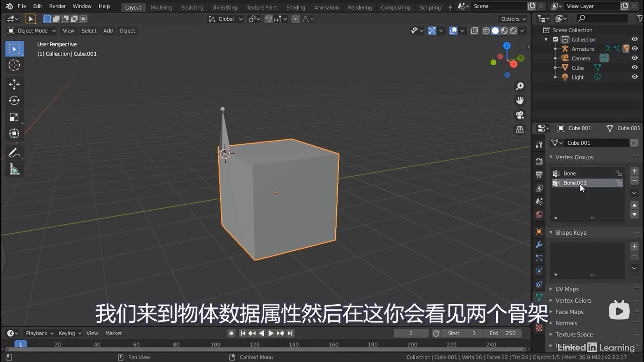Open Active Tool properties tab
The height and width of the screenshot is (362, 644).
pos(539,144)
